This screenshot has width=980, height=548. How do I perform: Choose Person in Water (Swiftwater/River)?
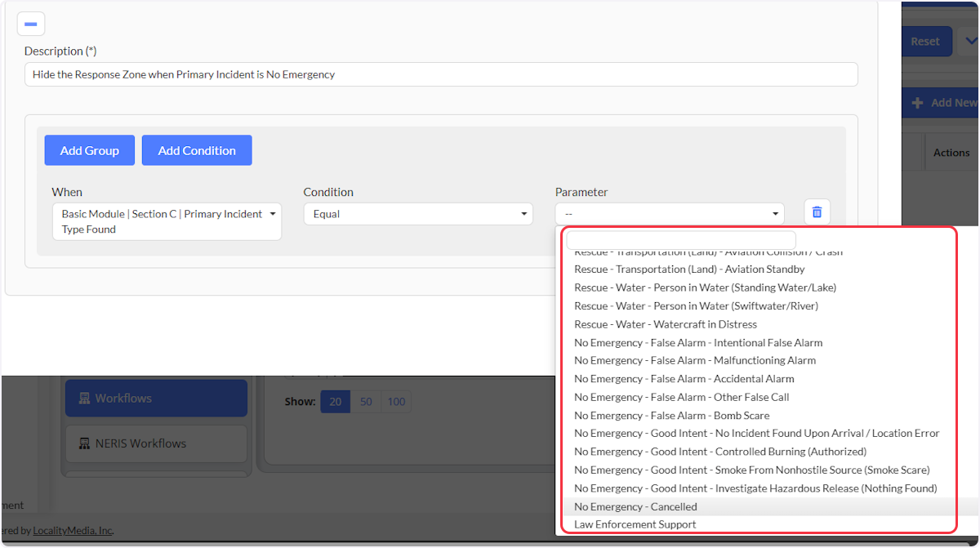click(696, 306)
